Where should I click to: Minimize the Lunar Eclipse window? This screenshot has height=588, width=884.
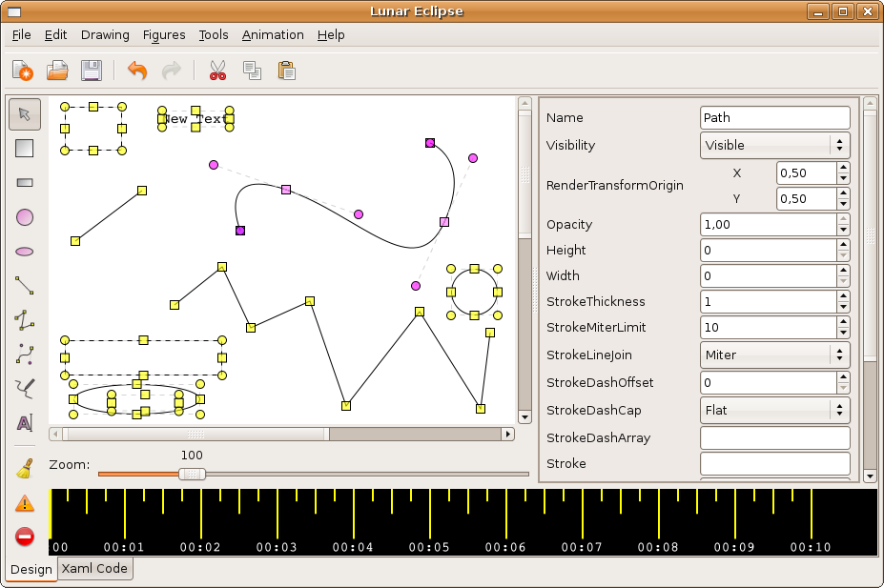tap(818, 11)
